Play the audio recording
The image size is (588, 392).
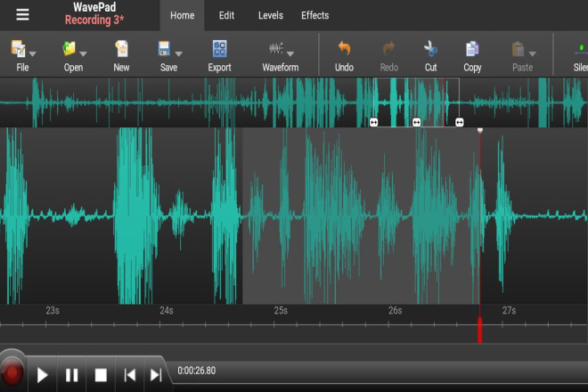pos(42,375)
